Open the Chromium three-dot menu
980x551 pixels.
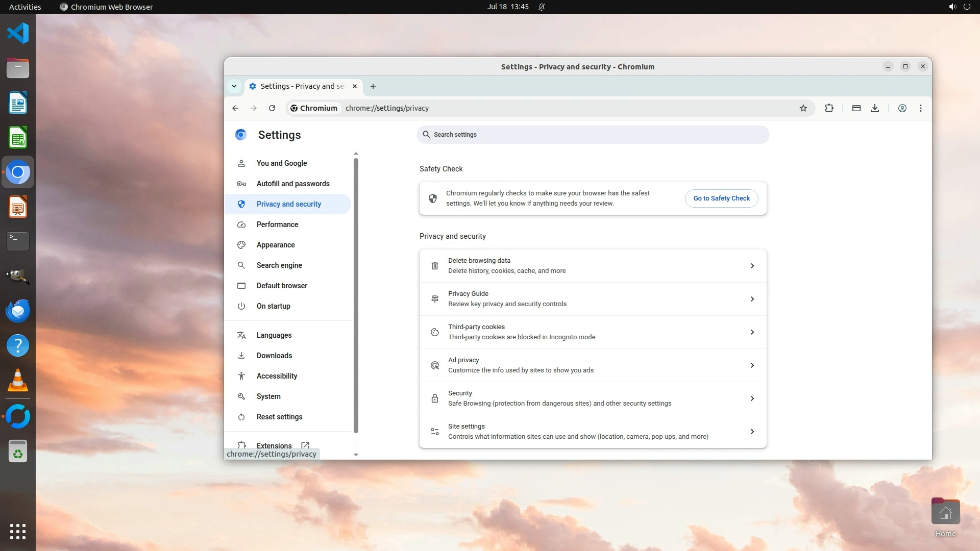(921, 108)
